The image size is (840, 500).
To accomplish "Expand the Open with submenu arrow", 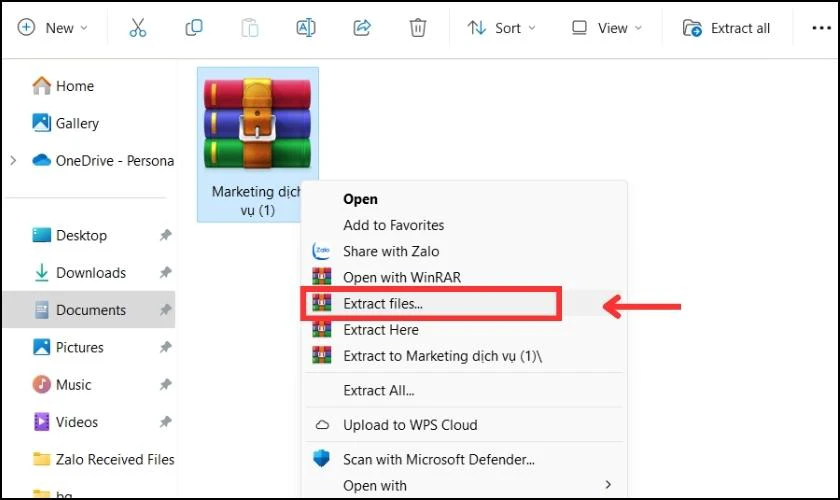I will (608, 484).
